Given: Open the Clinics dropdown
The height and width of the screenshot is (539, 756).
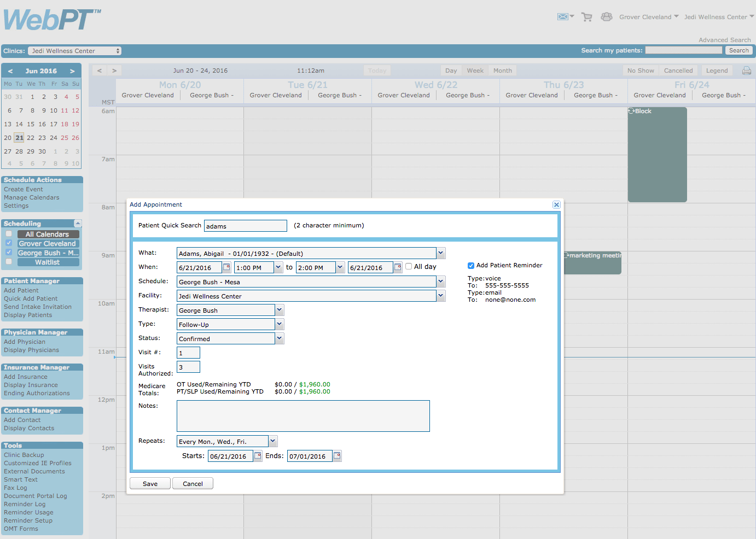Looking at the screenshot, I should click(74, 51).
